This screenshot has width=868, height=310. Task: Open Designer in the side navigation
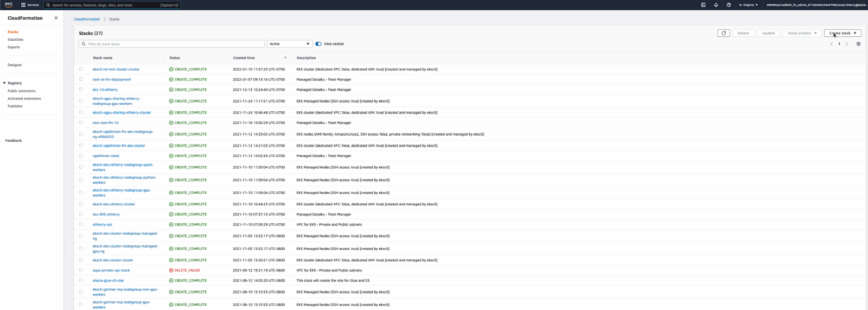[x=15, y=65]
